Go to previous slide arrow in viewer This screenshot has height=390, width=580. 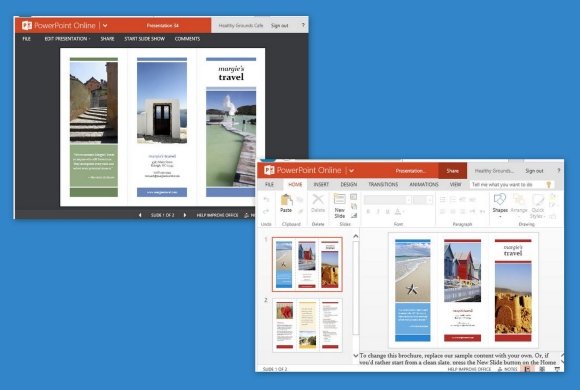140,215
